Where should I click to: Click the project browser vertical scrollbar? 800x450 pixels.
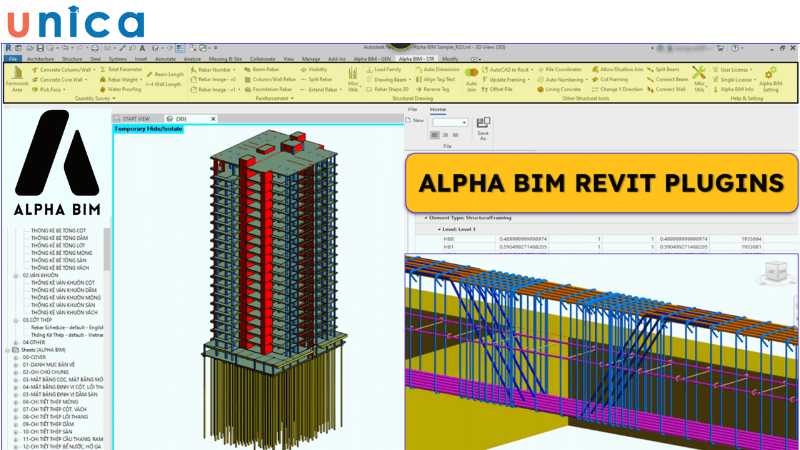(x=107, y=249)
